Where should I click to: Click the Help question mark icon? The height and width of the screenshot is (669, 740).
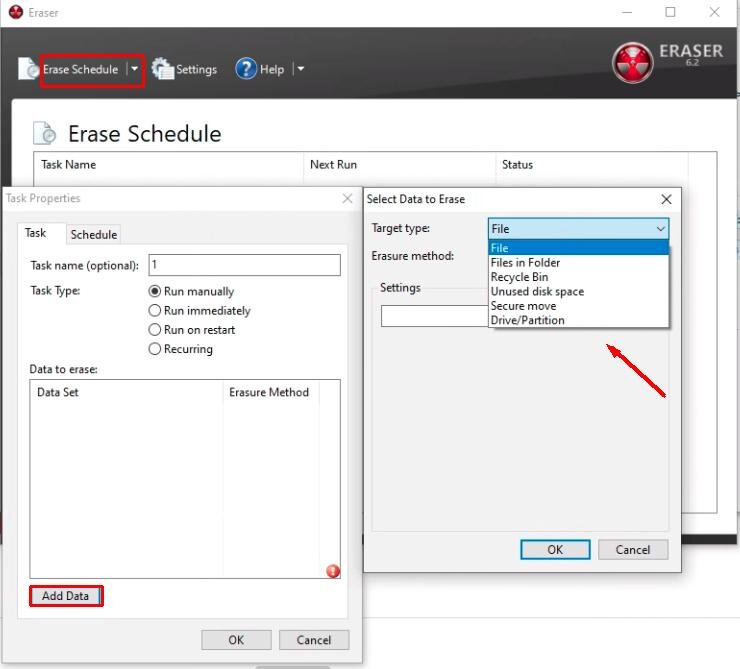pyautogui.click(x=246, y=69)
